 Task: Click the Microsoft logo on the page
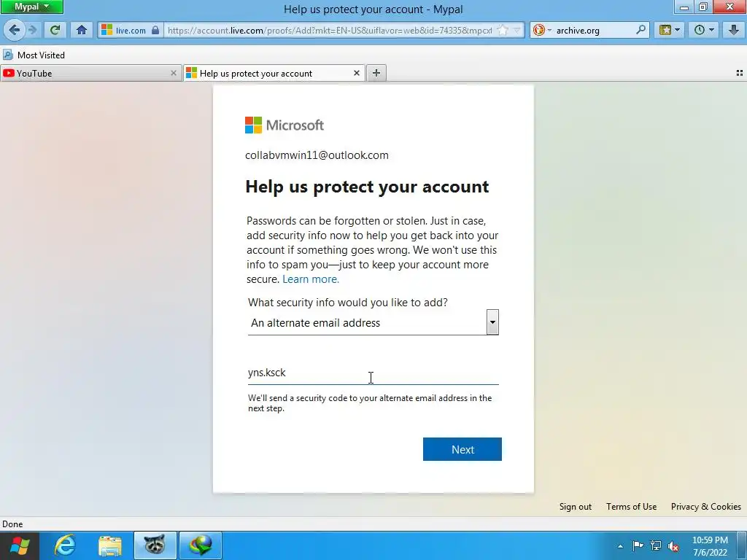click(x=285, y=125)
